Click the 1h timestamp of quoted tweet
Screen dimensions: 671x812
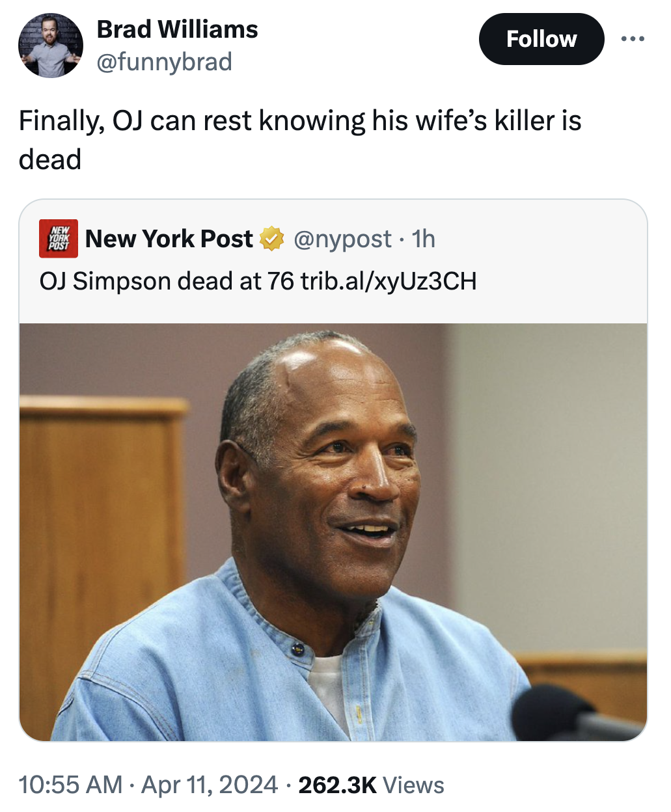click(424, 239)
